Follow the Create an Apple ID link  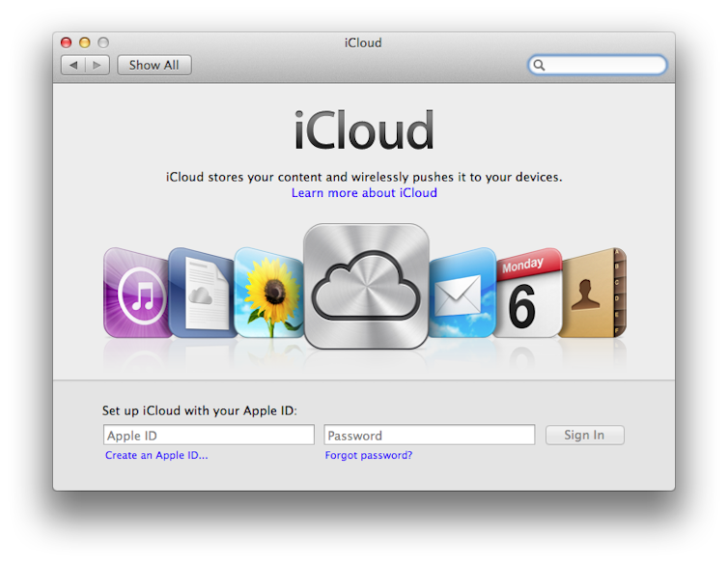tap(156, 456)
